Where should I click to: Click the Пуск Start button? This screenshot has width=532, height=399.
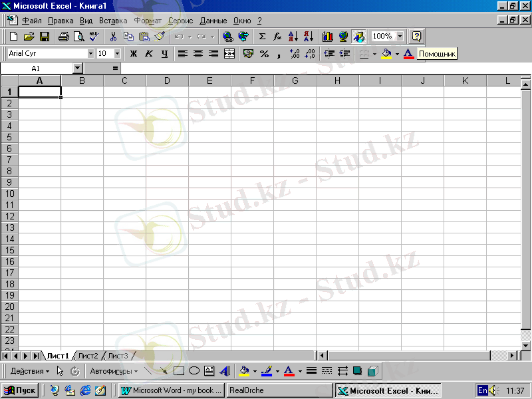(x=21, y=390)
